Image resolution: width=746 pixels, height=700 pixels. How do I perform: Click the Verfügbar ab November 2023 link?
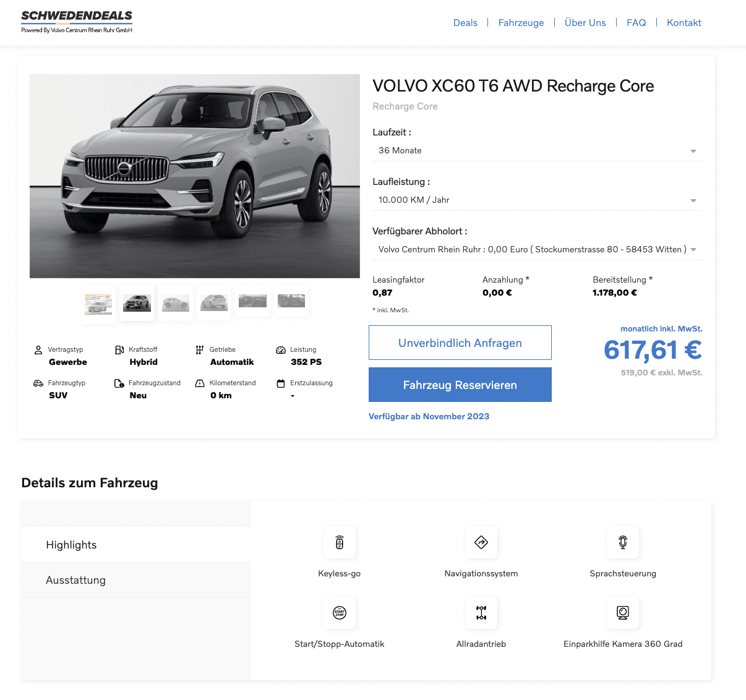pos(429,416)
